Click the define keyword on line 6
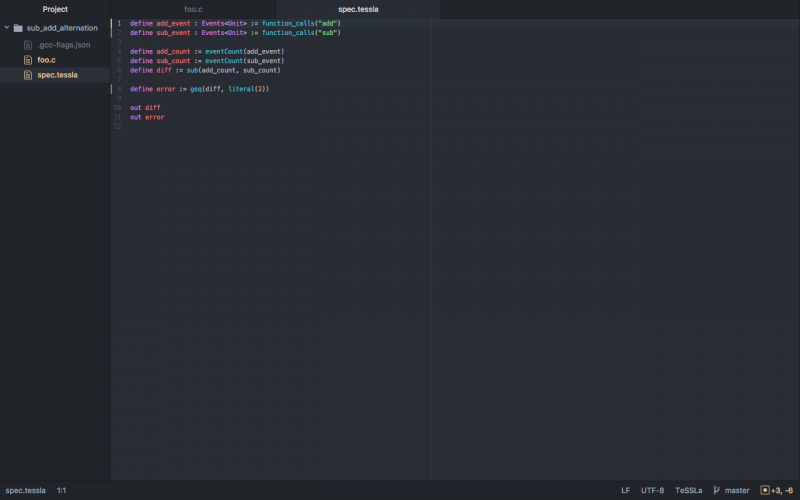The height and width of the screenshot is (500, 800). (x=141, y=70)
